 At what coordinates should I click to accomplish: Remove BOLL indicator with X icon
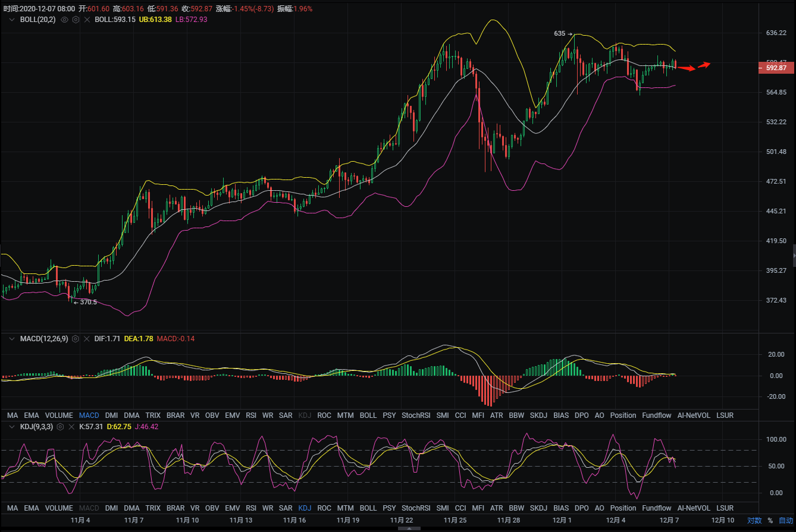(87, 20)
